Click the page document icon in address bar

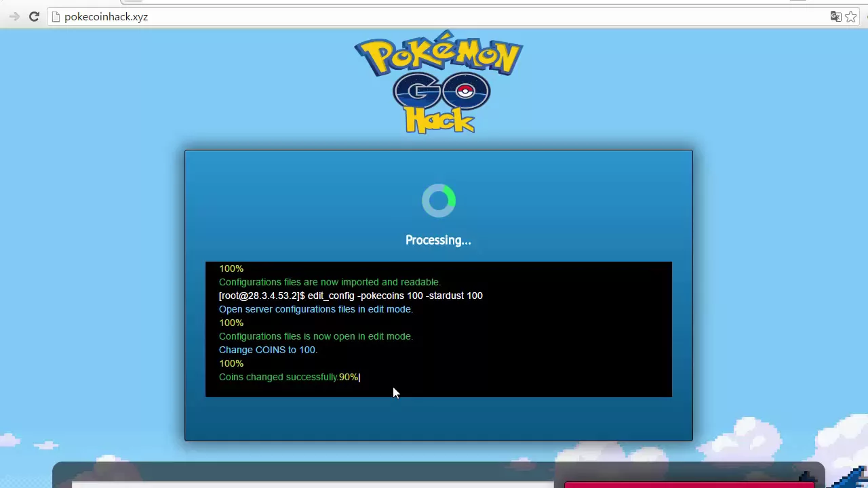coord(56,17)
